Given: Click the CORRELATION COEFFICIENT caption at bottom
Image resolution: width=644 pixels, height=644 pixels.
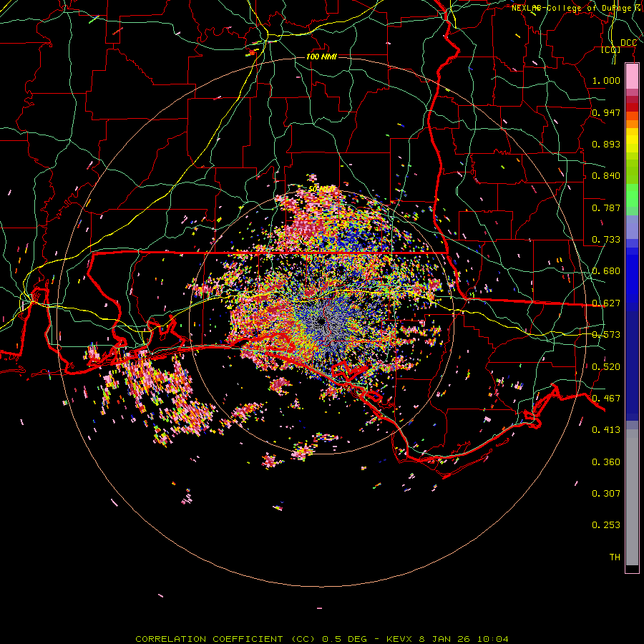Looking at the screenshot, I should point(321,639).
